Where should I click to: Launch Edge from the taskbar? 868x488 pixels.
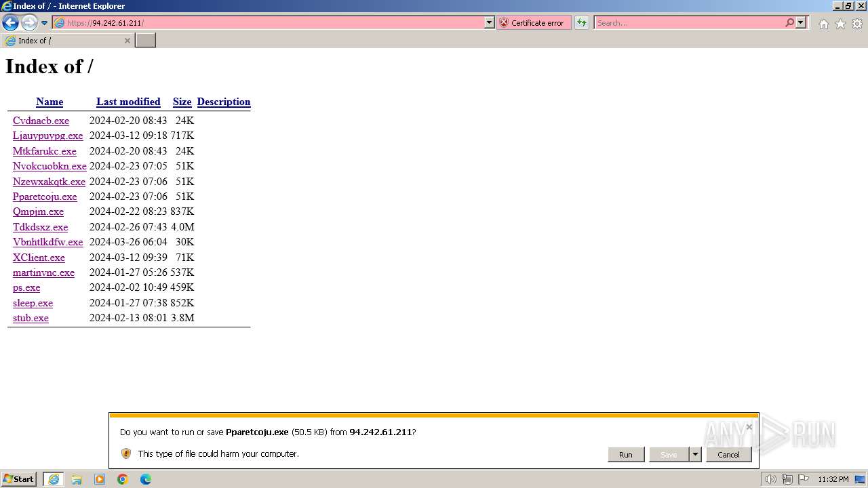(x=146, y=479)
